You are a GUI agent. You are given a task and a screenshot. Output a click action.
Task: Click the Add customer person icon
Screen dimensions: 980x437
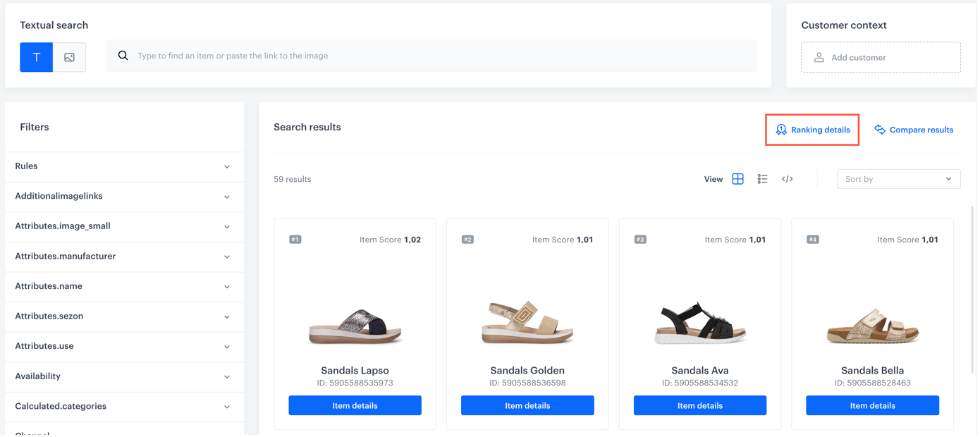point(818,57)
